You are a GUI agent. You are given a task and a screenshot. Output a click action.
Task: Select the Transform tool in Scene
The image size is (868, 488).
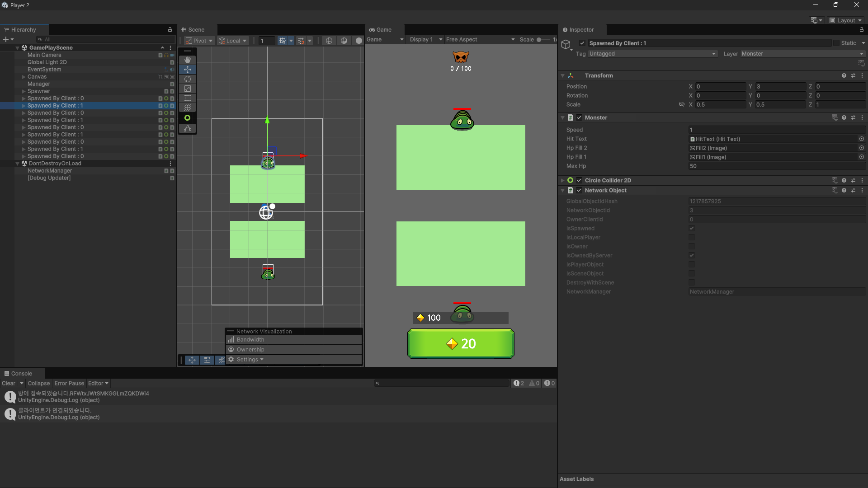[188, 108]
